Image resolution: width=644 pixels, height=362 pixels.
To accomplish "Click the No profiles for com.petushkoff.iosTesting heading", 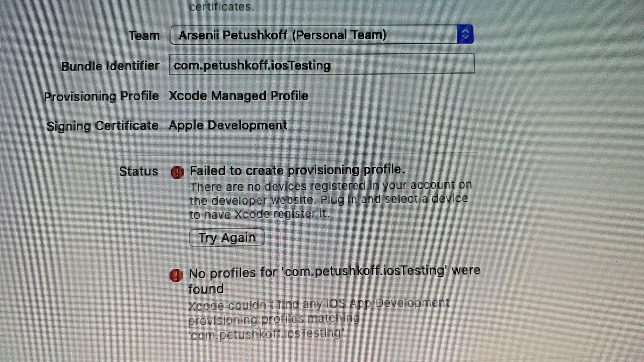I will [x=335, y=280].
